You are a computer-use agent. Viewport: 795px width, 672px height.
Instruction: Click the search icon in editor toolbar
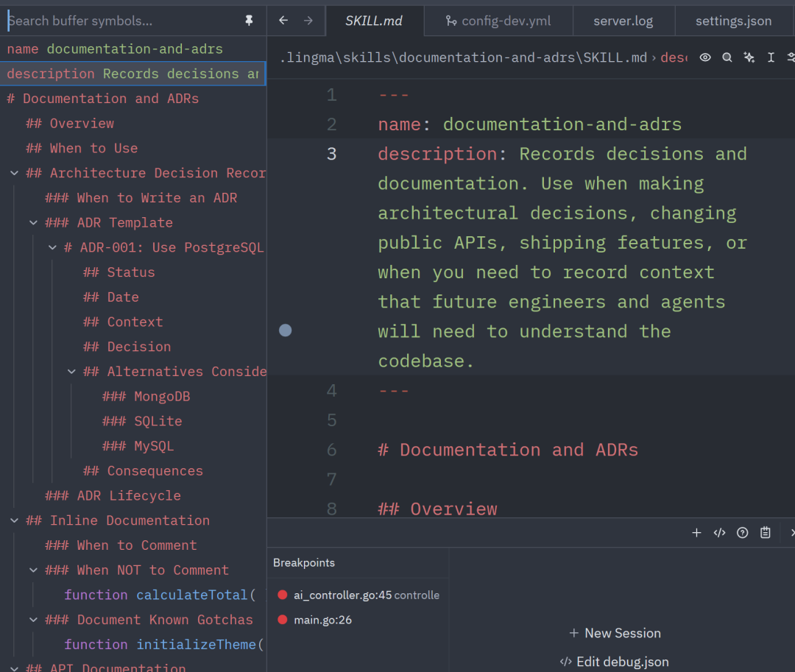pyautogui.click(x=727, y=57)
